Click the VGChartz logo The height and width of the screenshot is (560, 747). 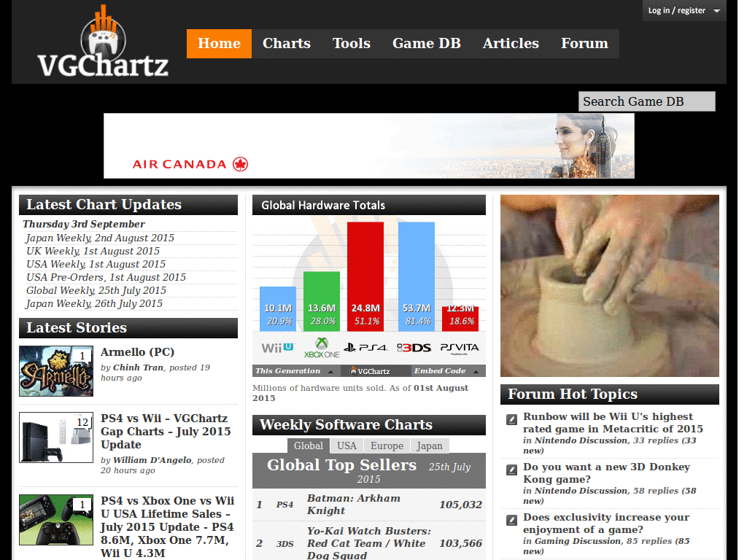click(103, 42)
